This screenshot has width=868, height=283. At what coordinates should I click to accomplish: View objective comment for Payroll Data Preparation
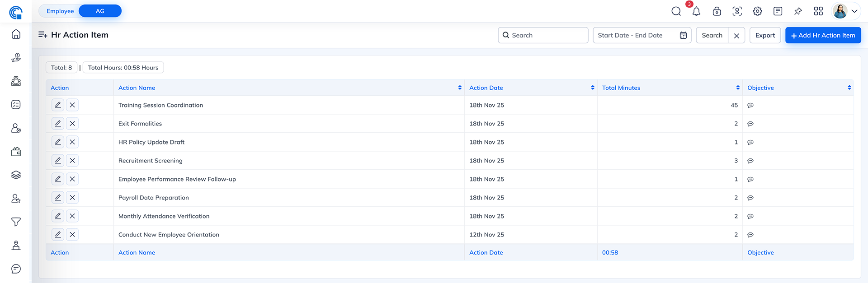point(750,198)
